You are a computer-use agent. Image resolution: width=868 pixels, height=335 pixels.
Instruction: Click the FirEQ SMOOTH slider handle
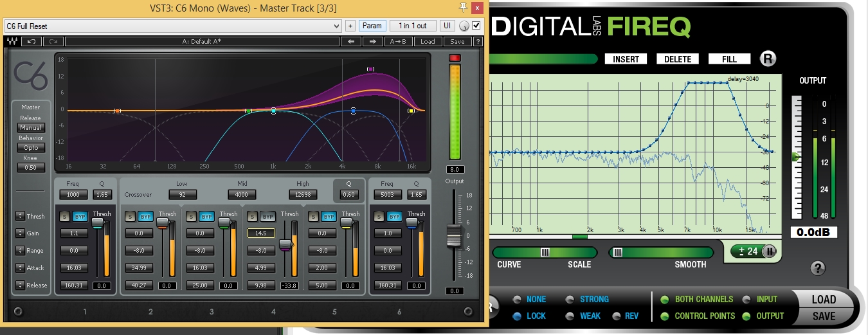point(617,253)
